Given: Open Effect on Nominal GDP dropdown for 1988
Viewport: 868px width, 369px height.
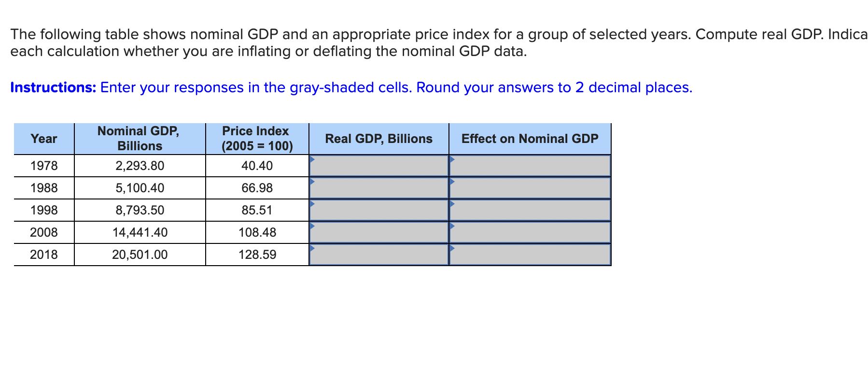Looking at the screenshot, I should point(530,188).
